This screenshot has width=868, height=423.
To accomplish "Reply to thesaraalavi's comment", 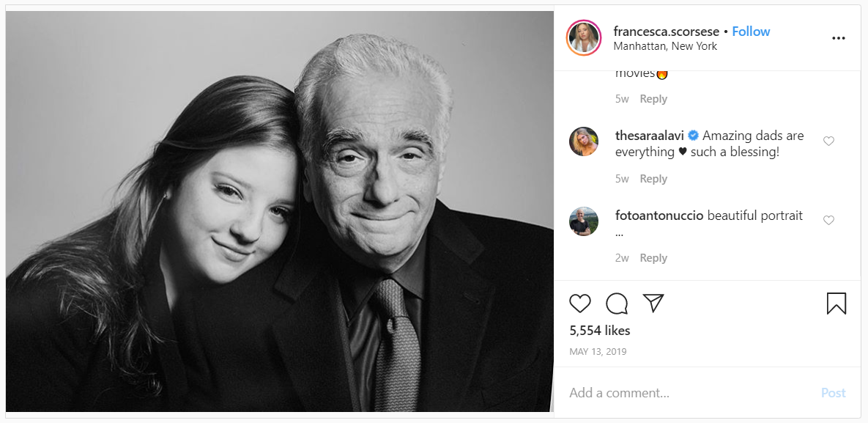I will pos(653,179).
